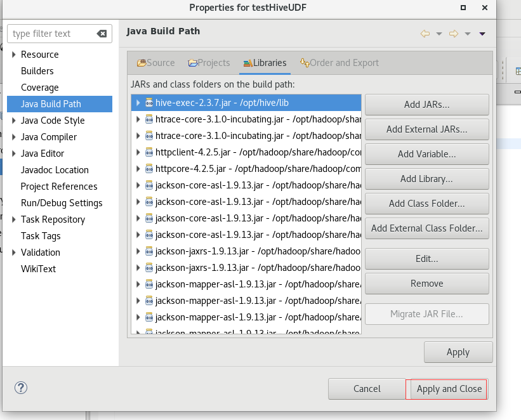Click Add External JARs... button

pos(426,129)
